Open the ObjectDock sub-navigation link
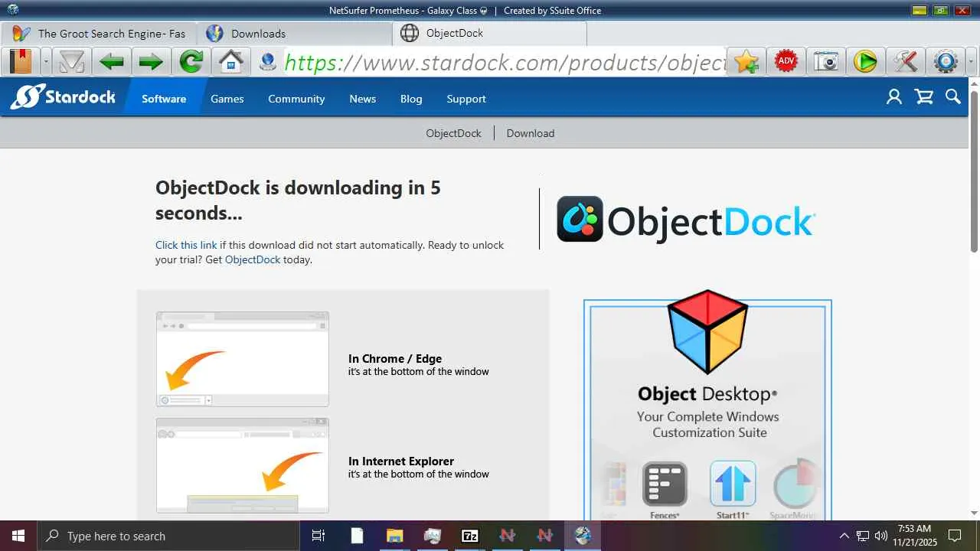This screenshot has width=980, height=551. 454,133
